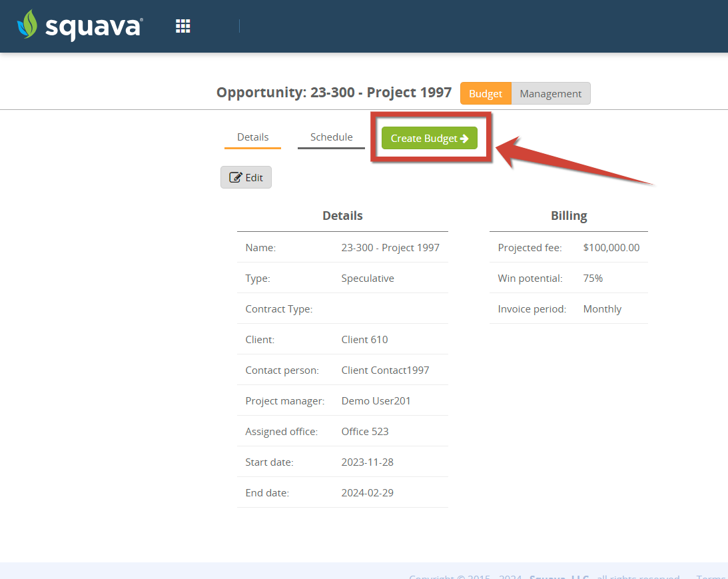Select projected fee "$100,000.00"

tap(611, 247)
